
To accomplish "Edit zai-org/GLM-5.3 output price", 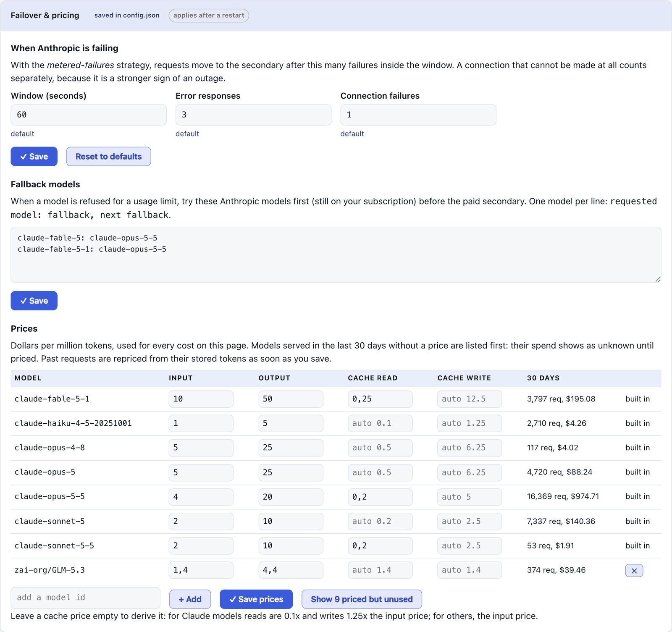I will click(291, 570).
